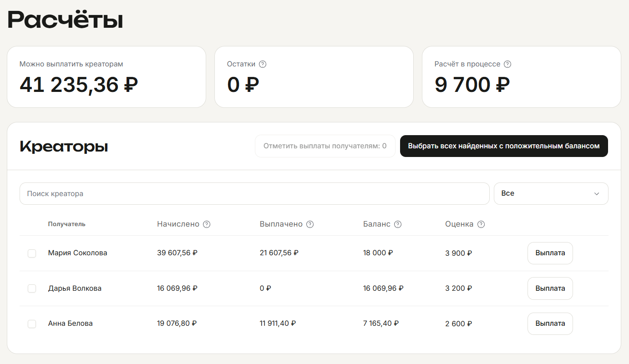Click Отметить выплаты получателям button
Screen dimensions: 629x364
point(325,146)
